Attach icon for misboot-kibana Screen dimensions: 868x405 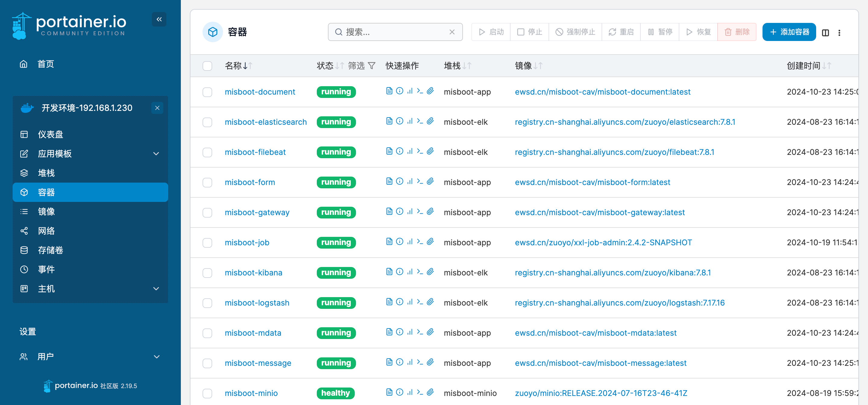[430, 272]
